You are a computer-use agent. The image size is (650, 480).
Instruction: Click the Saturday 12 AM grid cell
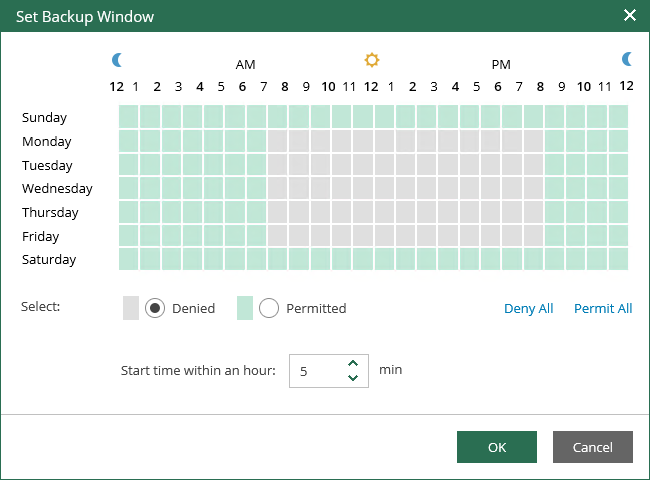(129, 259)
